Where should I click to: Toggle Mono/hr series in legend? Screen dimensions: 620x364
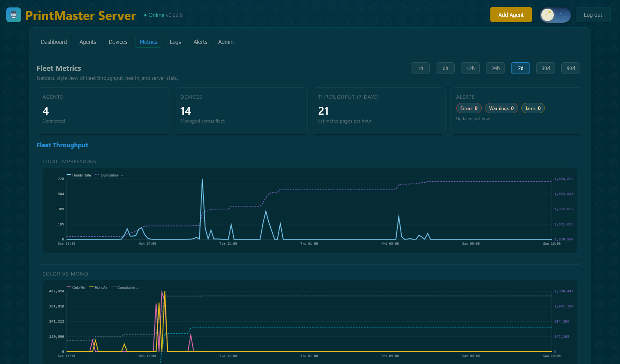click(98, 288)
